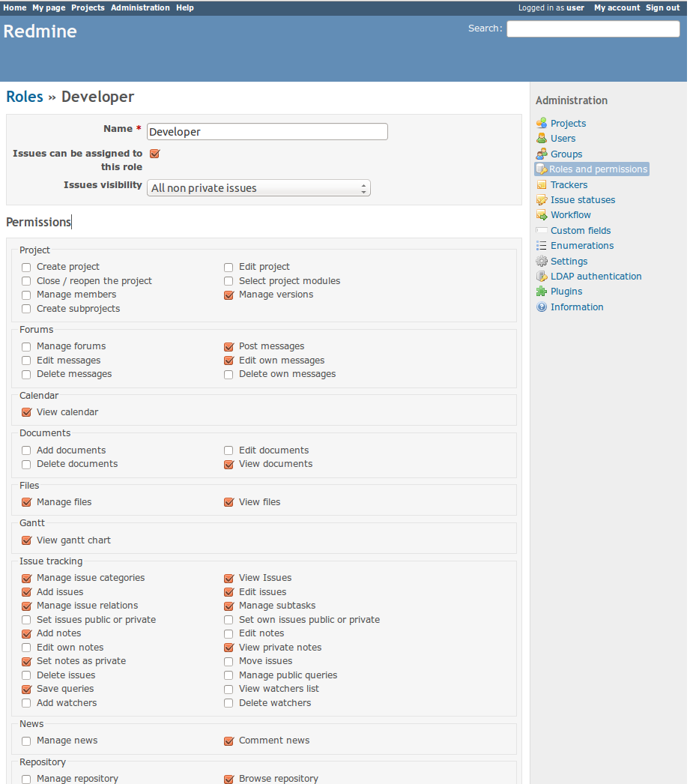Click the Trackers icon in sidebar
The width and height of the screenshot is (690, 784).
click(542, 184)
